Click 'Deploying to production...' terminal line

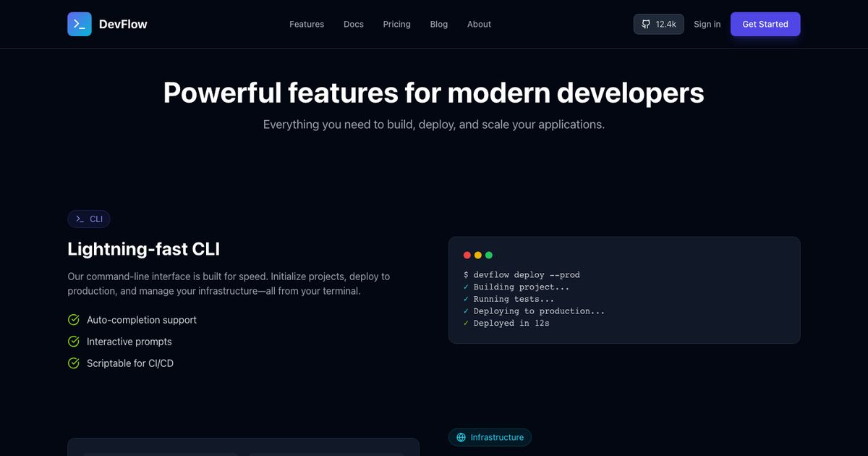pyautogui.click(x=535, y=311)
